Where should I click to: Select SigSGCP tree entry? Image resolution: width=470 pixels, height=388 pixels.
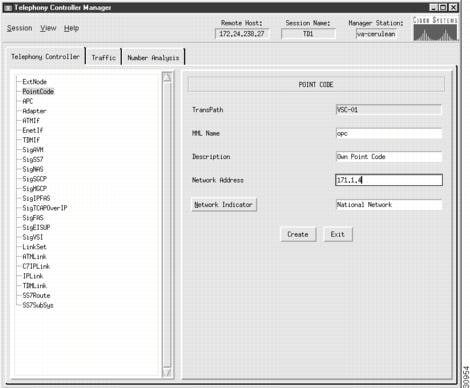34,179
